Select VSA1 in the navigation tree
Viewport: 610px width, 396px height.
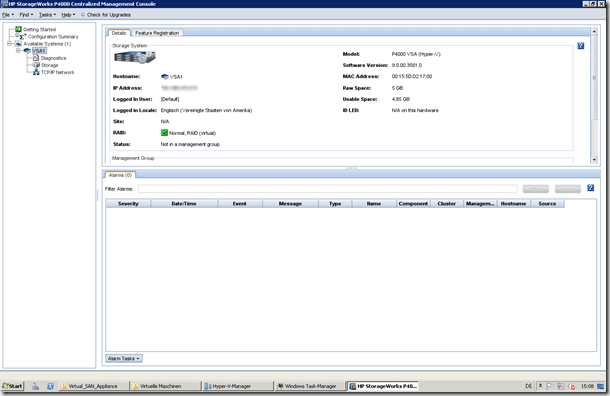tap(39, 51)
